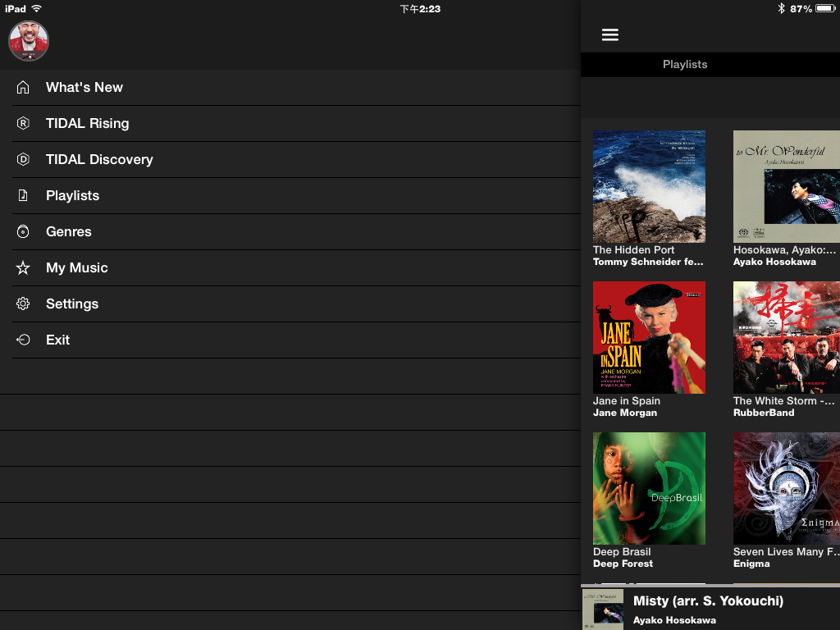Select the Deep Brasil album artwork
Image resolution: width=840 pixels, height=630 pixels.
649,488
